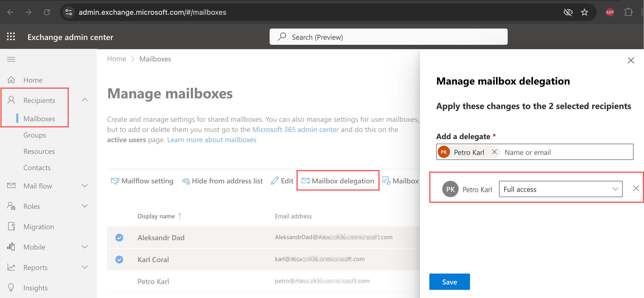Expand the Roles navigation section
Viewport: 644px width, 298px height.
pos(85,206)
